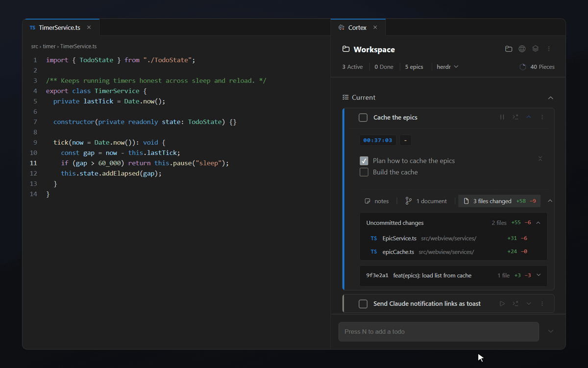Click the TS icon beside EpicService.ts
588x368 pixels.
374,238
